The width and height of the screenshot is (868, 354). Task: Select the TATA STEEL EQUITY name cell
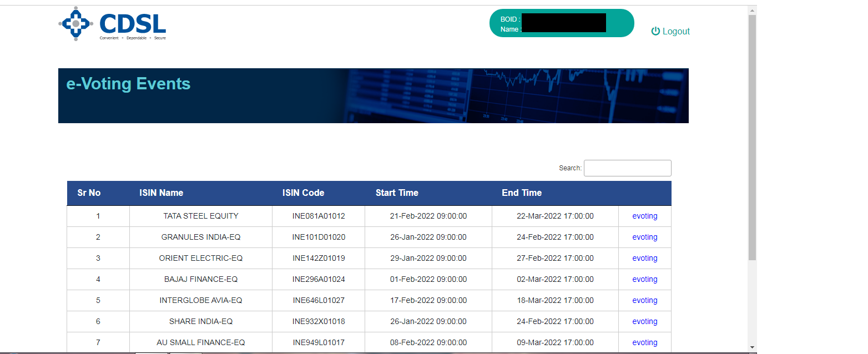(x=201, y=216)
